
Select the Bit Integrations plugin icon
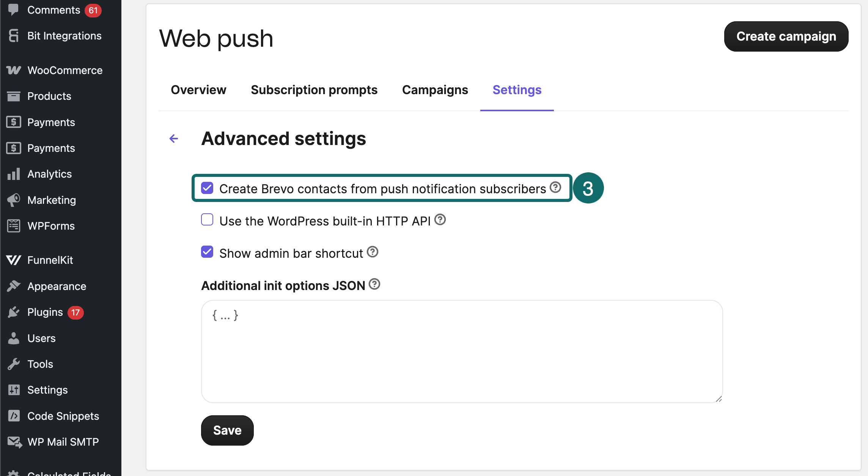point(14,36)
